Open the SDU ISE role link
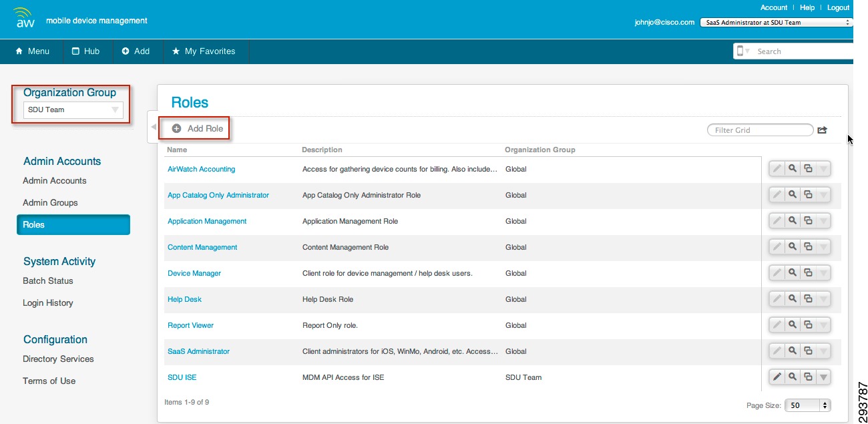This screenshot has width=868, height=424. [x=182, y=378]
